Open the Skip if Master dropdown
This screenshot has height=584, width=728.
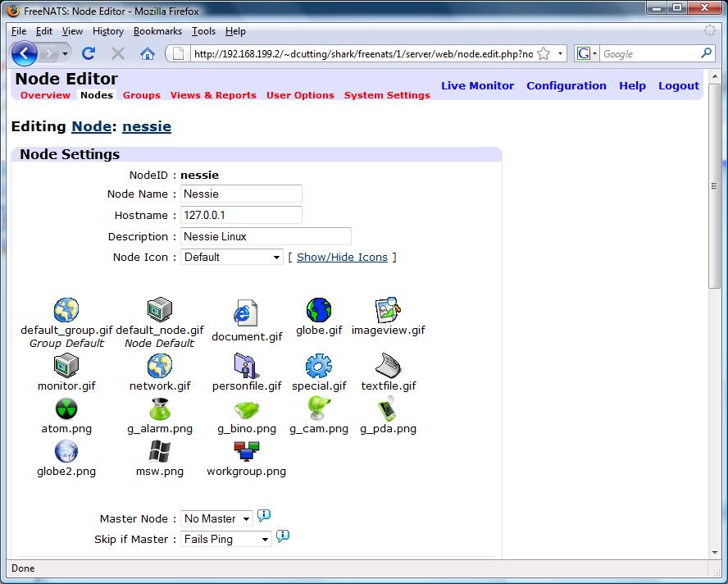(x=225, y=539)
